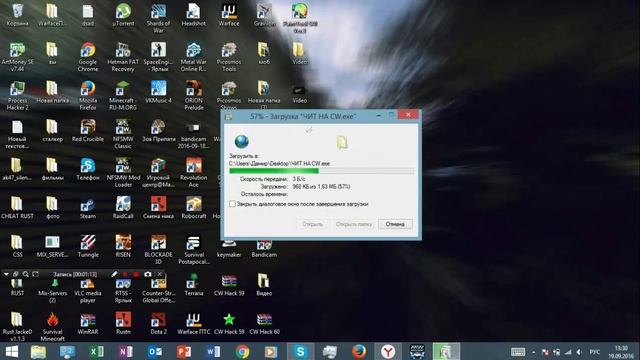
Task: Select the Warface ПТС shortcut
Action: point(193,324)
